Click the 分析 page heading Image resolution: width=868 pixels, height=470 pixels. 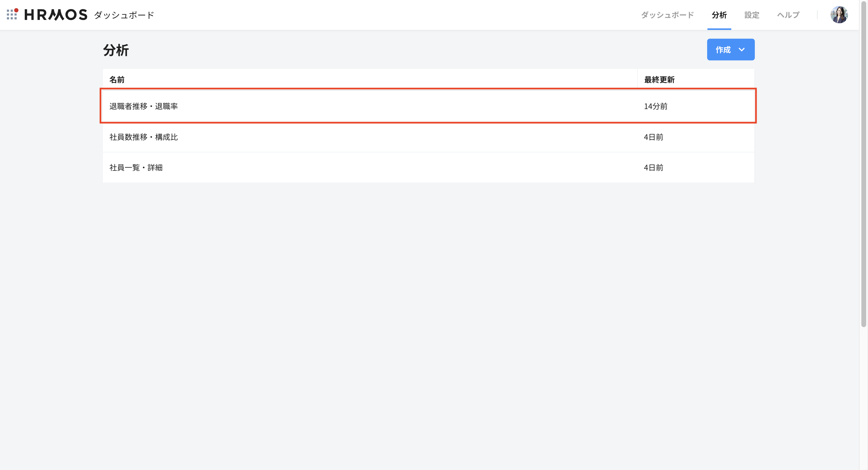tap(116, 50)
